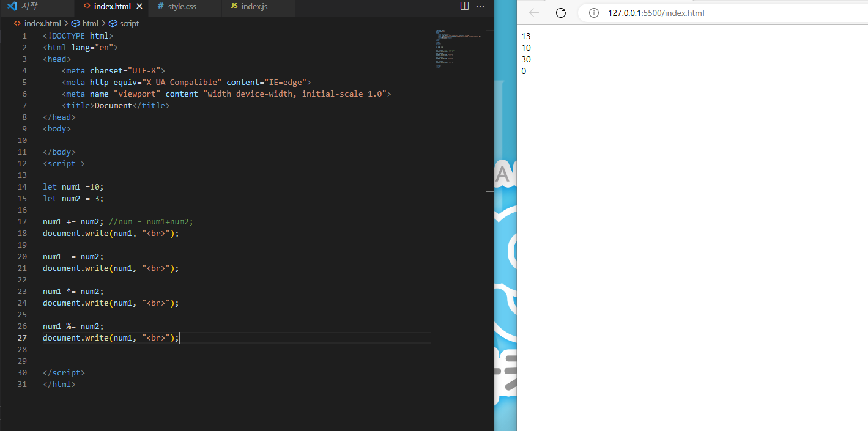Click the 'num1 *= num2;' statement

click(73, 292)
